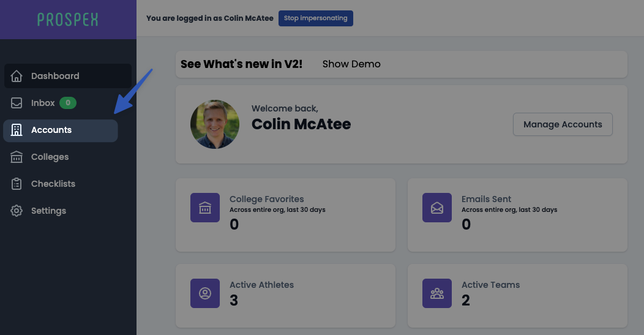Click the Active Teams group icon
Image resolution: width=644 pixels, height=335 pixels.
point(437,293)
